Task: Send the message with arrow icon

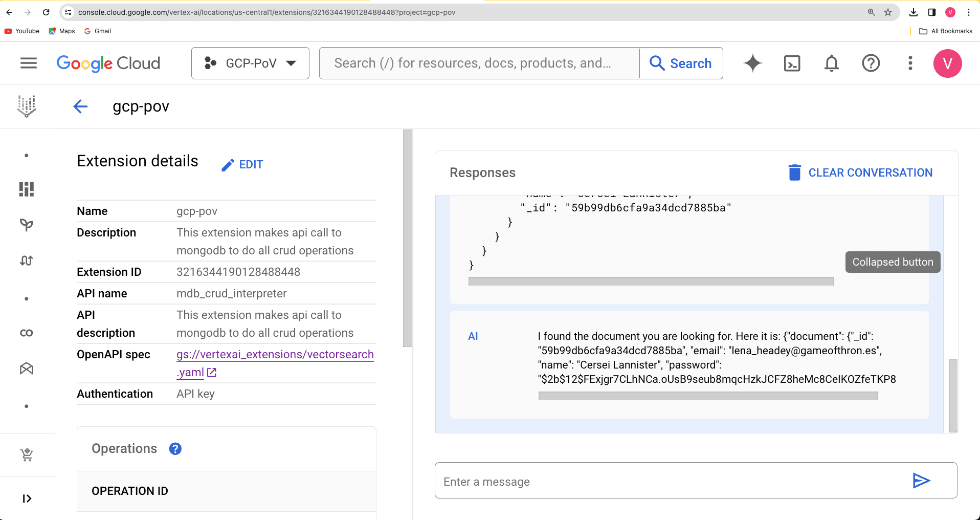Action: click(921, 481)
